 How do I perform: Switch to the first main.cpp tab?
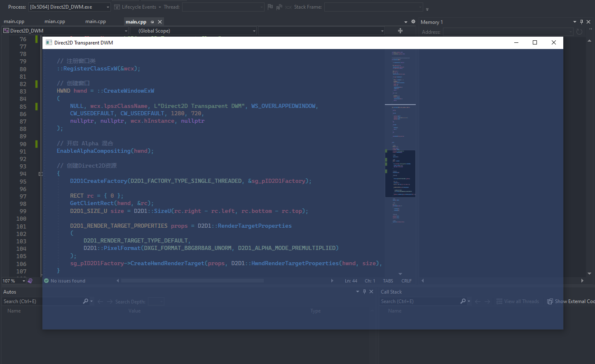click(x=14, y=21)
